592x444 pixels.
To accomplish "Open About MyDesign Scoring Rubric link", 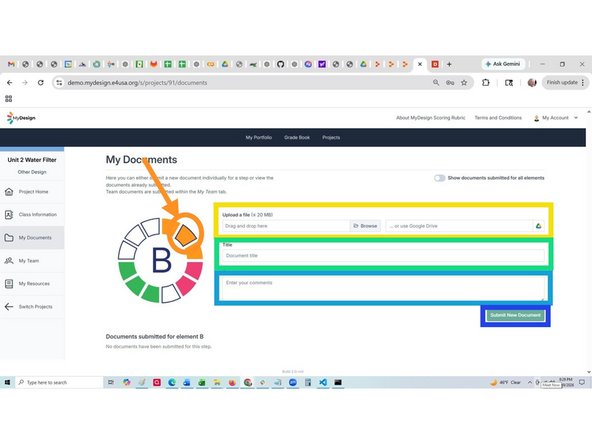I will [430, 118].
